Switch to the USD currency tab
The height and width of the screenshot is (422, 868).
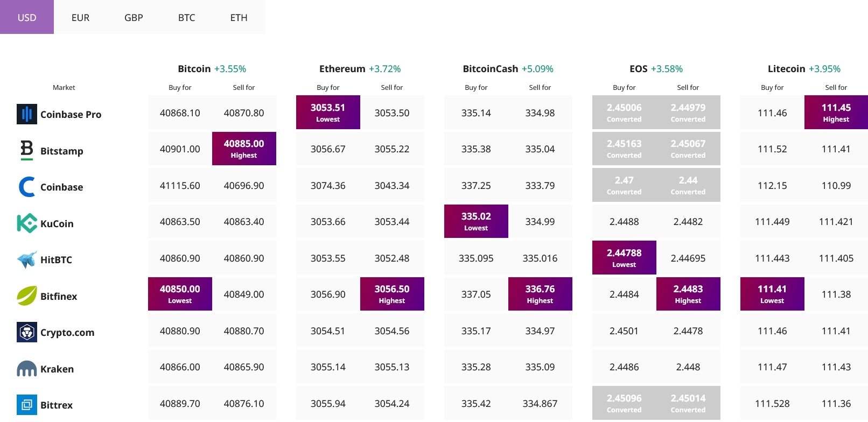coord(27,17)
